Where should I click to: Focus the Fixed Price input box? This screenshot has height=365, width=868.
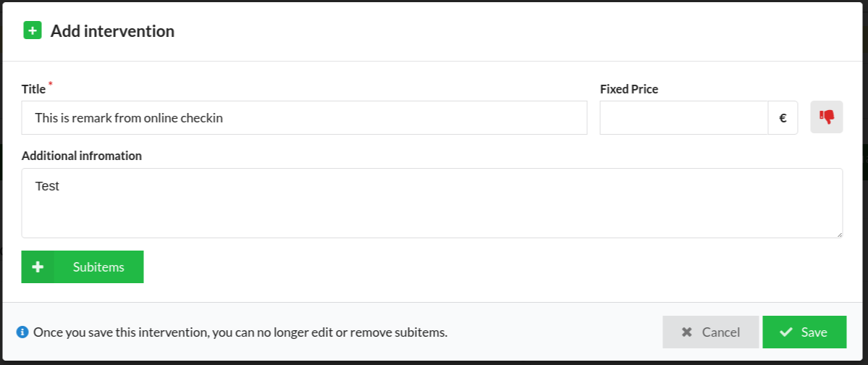[683, 117]
